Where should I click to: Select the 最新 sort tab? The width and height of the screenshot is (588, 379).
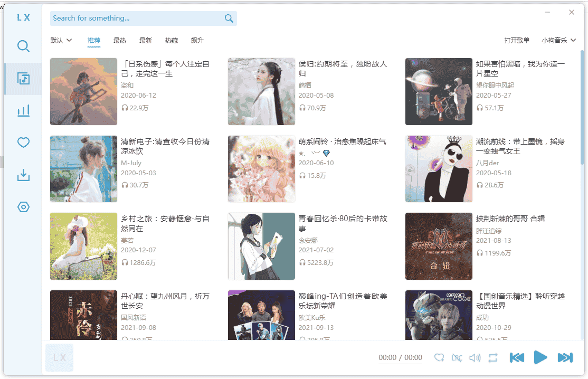click(146, 41)
